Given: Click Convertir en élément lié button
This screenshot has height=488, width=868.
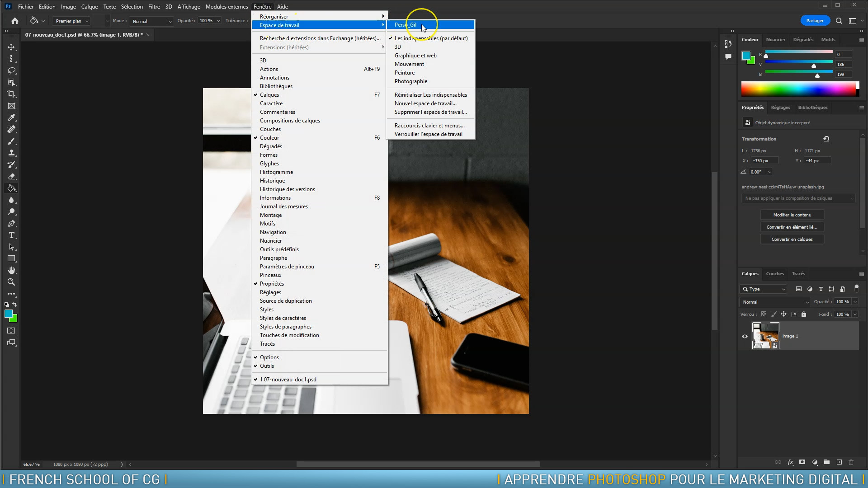Looking at the screenshot, I should (792, 227).
